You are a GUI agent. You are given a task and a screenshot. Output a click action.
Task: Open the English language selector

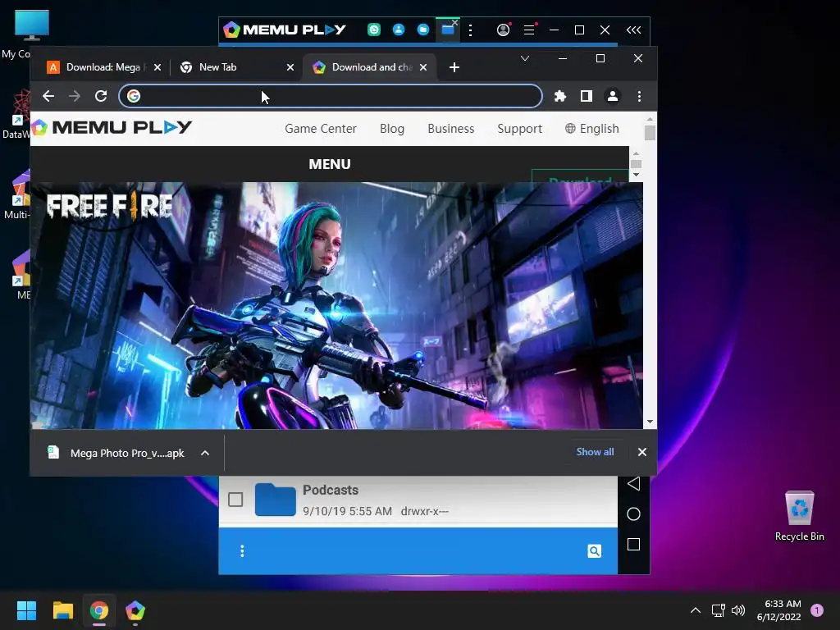tap(592, 129)
